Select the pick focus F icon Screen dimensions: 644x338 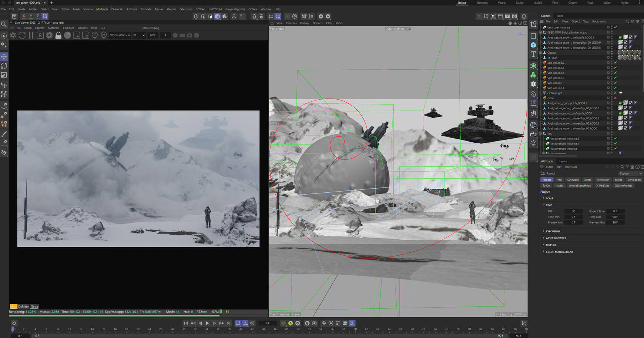point(95,35)
